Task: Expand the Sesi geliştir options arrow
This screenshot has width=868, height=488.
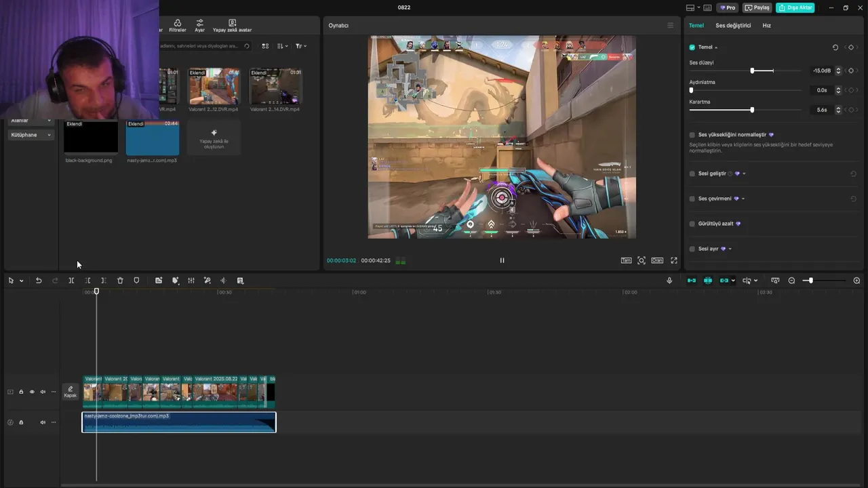Action: pos(744,174)
